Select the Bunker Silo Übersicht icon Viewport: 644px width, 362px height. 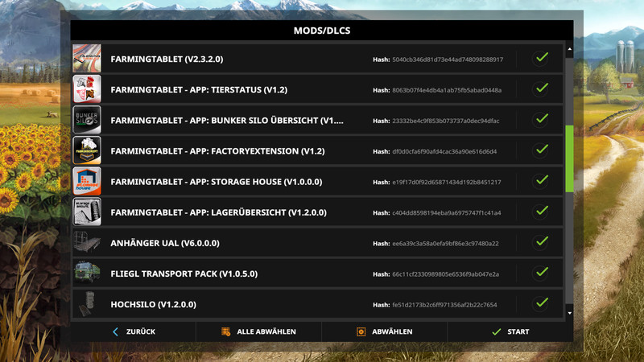87,120
